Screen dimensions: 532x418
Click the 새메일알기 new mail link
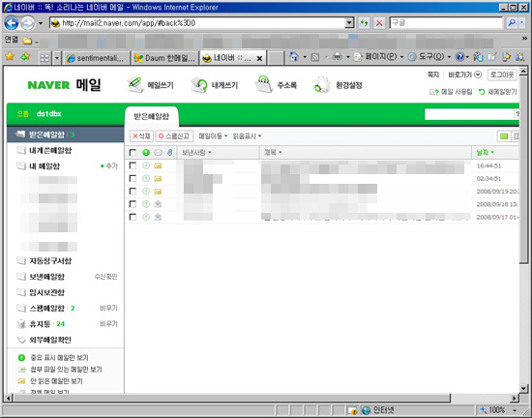[498, 92]
